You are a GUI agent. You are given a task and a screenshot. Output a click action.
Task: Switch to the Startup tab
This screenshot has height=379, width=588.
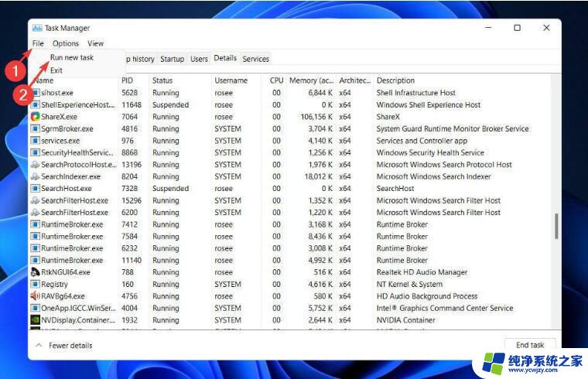(x=172, y=60)
